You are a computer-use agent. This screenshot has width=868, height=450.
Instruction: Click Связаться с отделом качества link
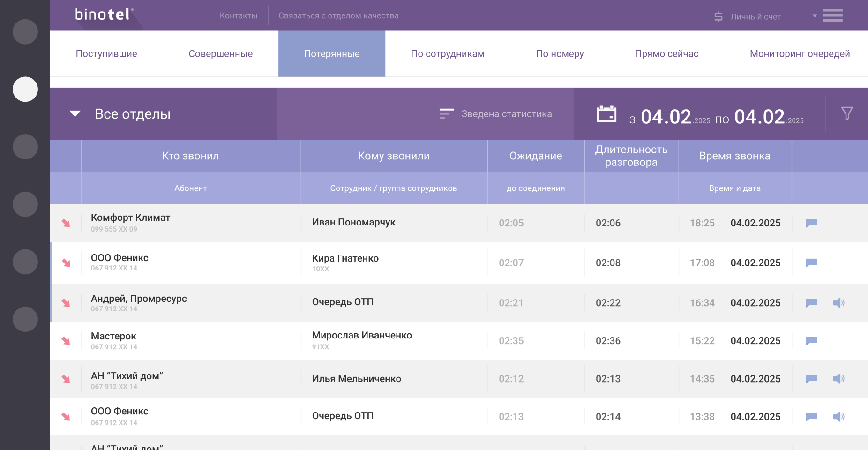pyautogui.click(x=338, y=16)
